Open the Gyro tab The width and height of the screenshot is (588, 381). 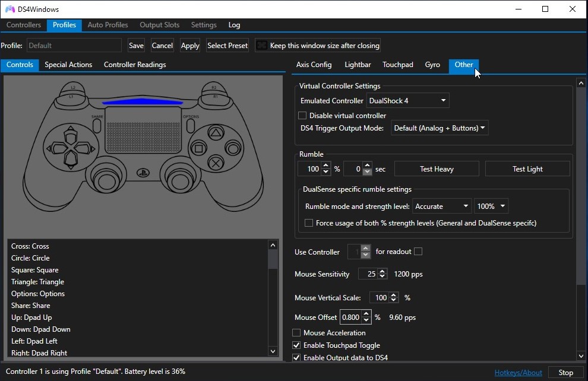(x=432, y=65)
